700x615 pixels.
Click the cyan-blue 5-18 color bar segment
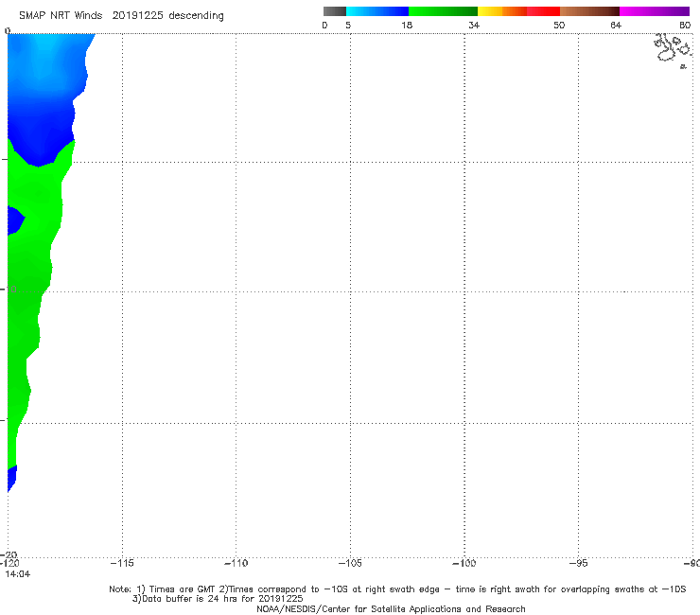point(377,11)
